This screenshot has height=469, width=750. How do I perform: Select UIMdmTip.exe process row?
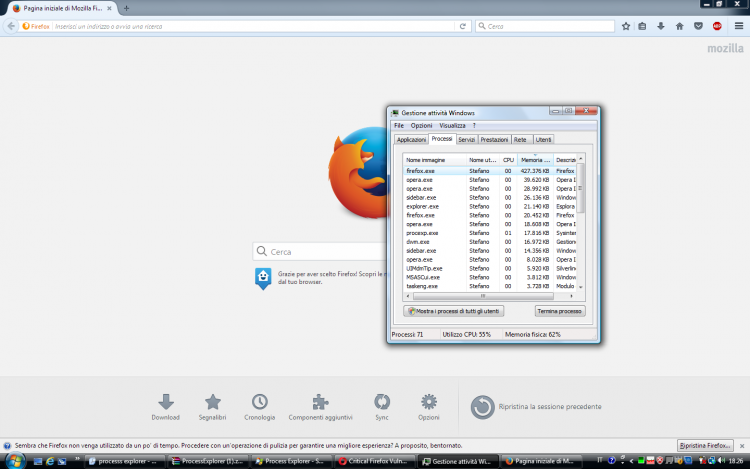tap(490, 268)
